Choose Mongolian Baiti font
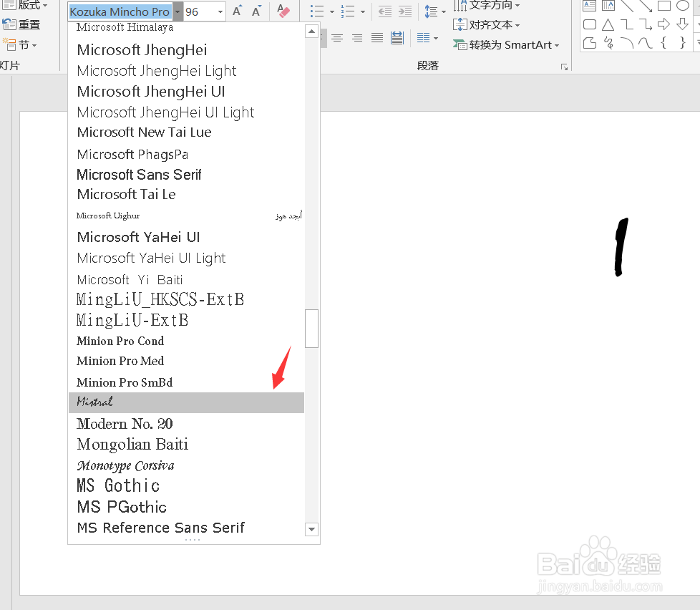 coord(186,445)
